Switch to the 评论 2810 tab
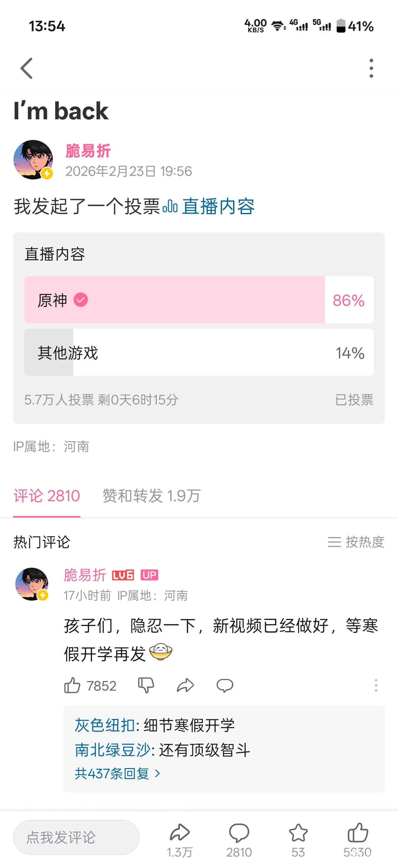 (47, 496)
